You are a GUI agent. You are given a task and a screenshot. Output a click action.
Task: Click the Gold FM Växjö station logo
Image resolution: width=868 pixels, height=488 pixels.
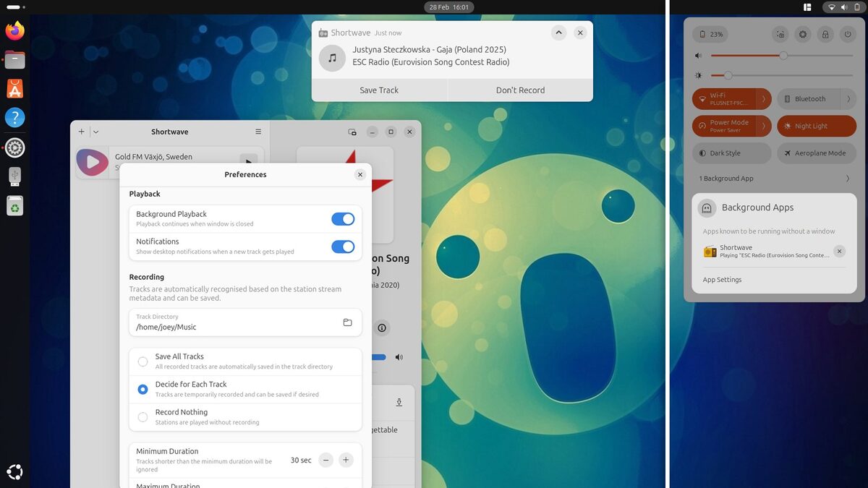[x=93, y=163]
